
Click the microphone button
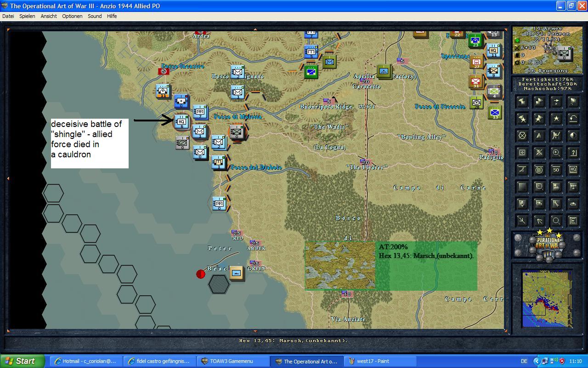click(x=522, y=204)
